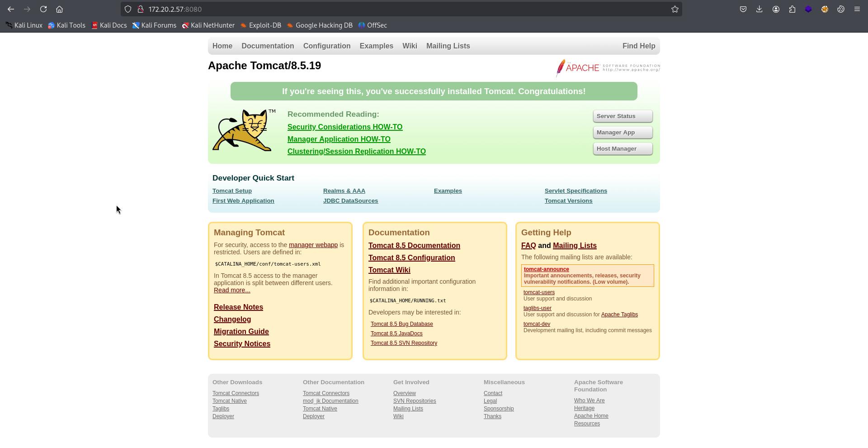Screen dimensions: 868x448
Task: Open the Documentation nav item
Action: pyautogui.click(x=268, y=46)
